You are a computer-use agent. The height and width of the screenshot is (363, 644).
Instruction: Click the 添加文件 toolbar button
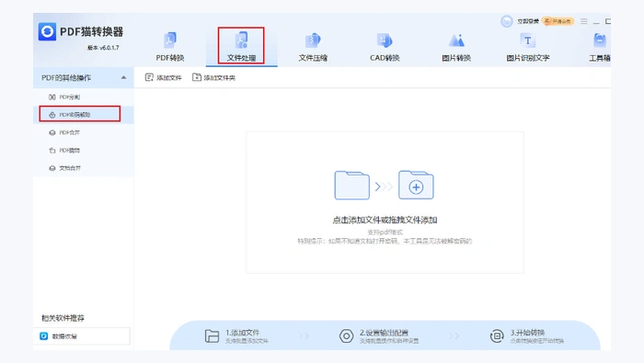(x=163, y=77)
